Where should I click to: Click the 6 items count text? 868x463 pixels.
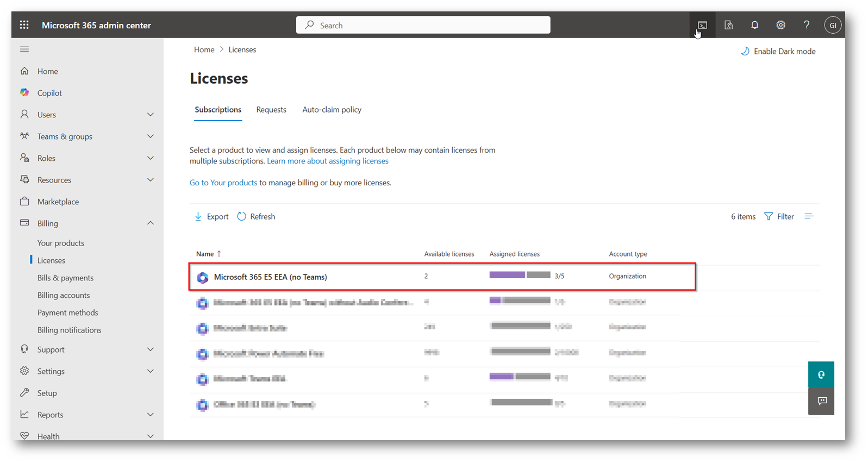point(743,216)
